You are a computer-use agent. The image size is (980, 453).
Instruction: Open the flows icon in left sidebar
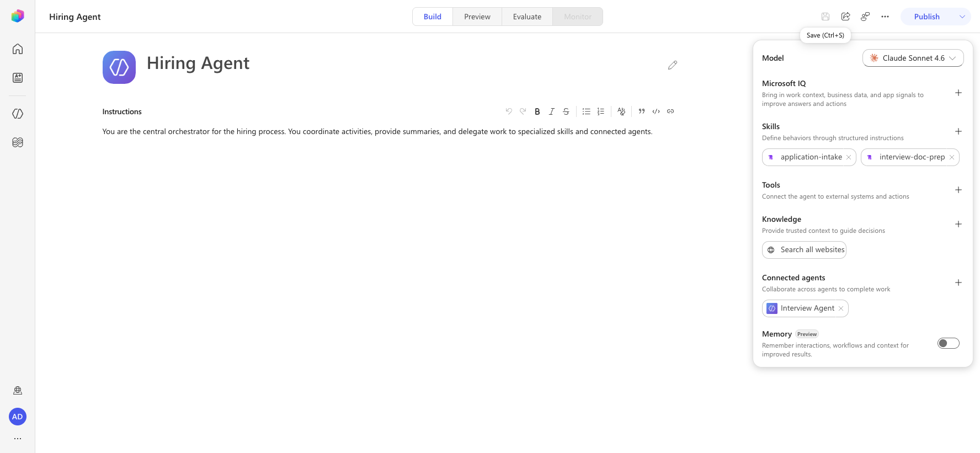(18, 142)
